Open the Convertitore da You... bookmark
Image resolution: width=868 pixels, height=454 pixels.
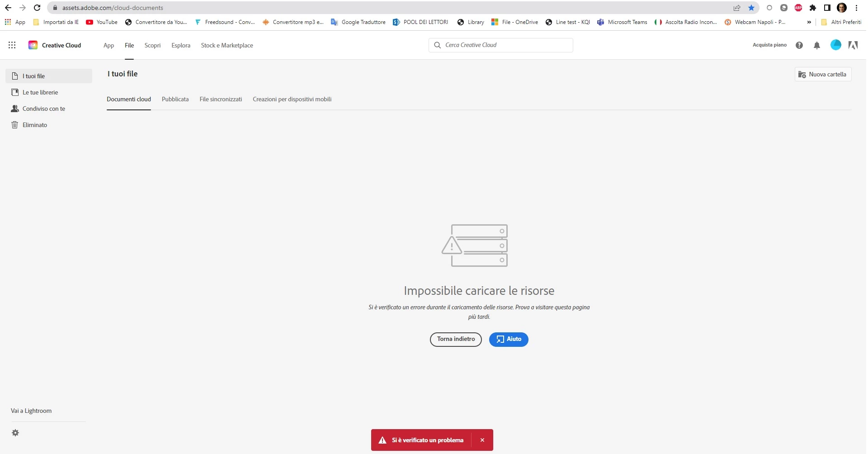(x=156, y=22)
